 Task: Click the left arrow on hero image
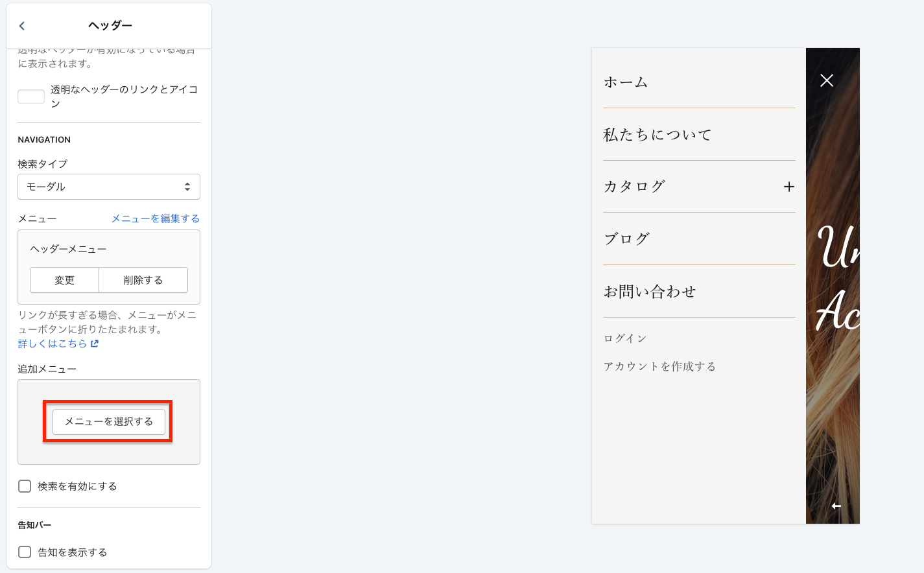[x=836, y=506]
